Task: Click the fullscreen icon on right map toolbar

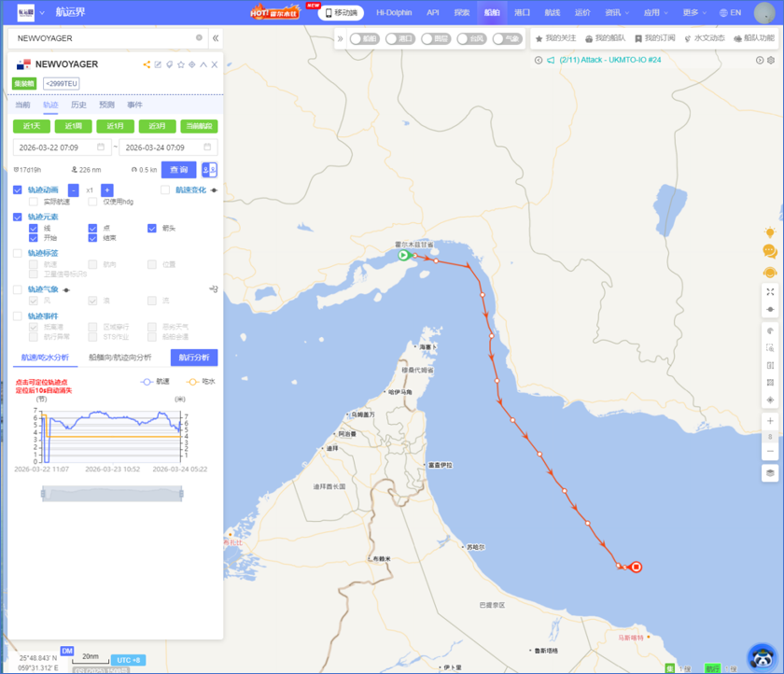Action: pyautogui.click(x=770, y=292)
